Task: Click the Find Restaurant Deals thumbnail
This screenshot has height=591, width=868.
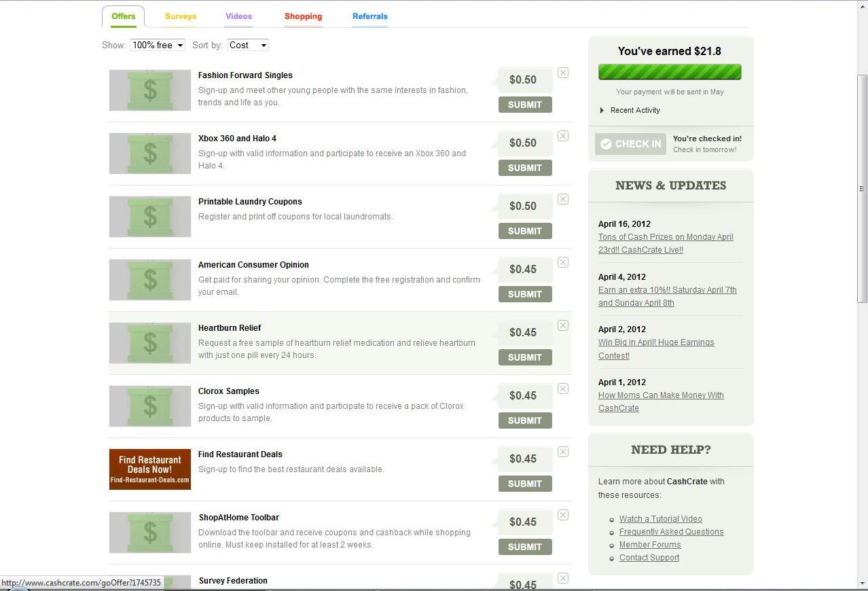Action: click(x=149, y=469)
